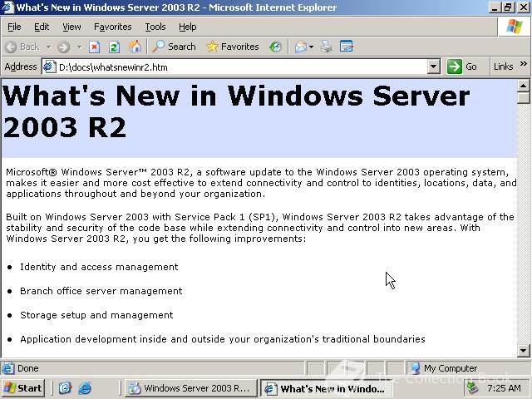This screenshot has height=399, width=532.
Task: Go to the Home page icon
Action: 135,47
